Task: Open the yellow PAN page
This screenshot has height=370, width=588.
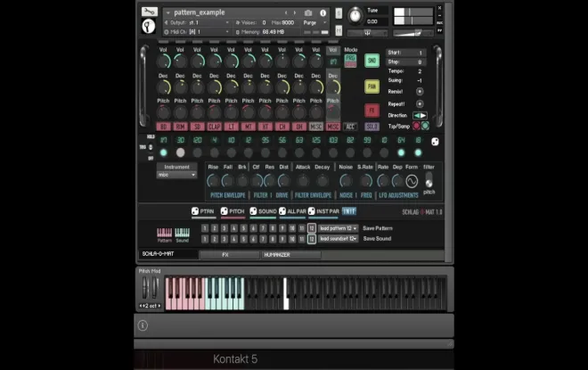Action: click(372, 86)
